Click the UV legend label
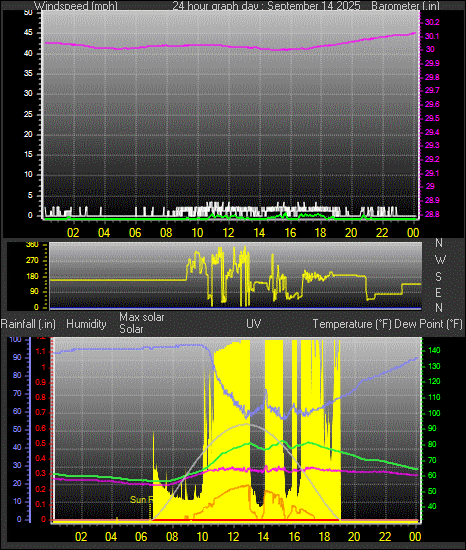Screen dimensions: 466x550 coord(254,323)
